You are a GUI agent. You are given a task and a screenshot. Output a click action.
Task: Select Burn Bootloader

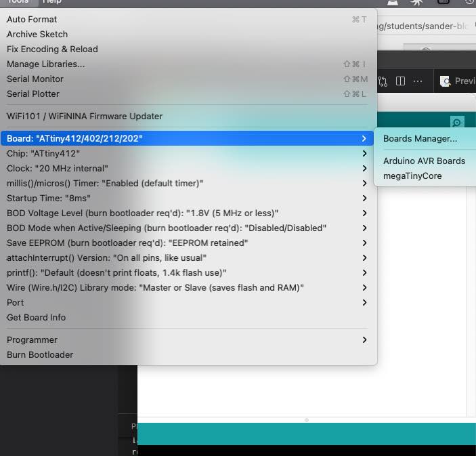(x=187, y=354)
